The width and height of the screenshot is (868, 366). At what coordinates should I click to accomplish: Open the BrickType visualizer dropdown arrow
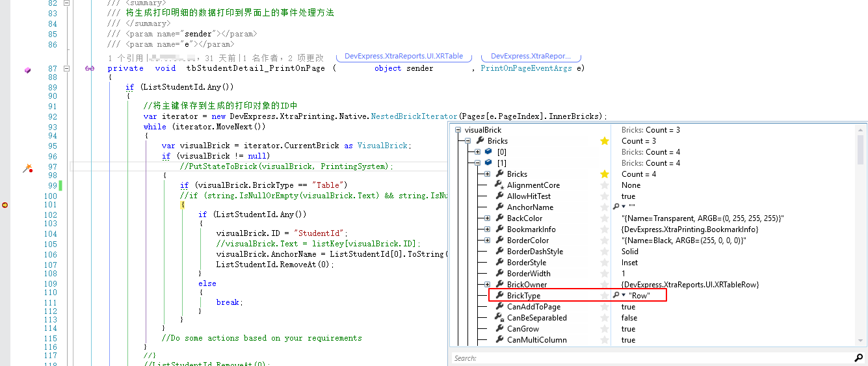pos(624,296)
